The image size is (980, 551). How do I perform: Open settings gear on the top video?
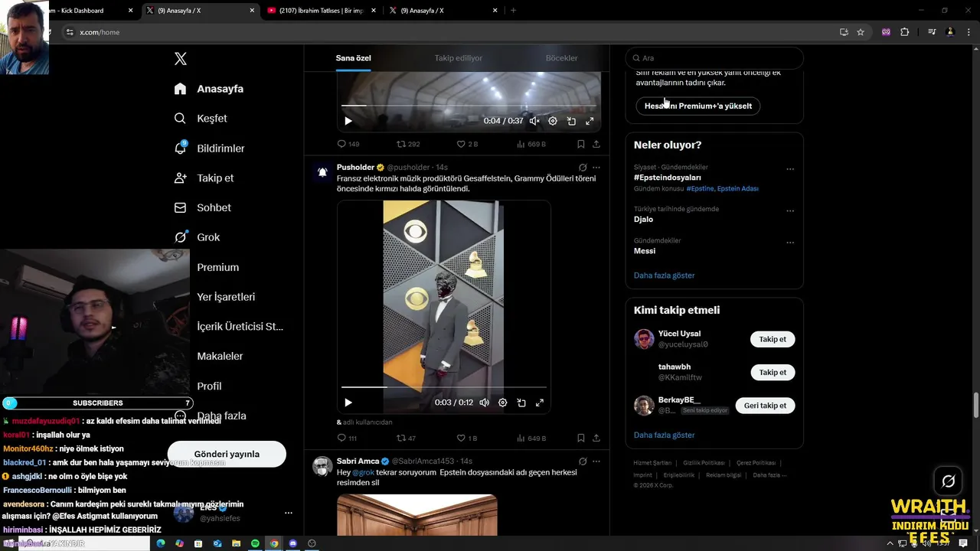(x=553, y=121)
